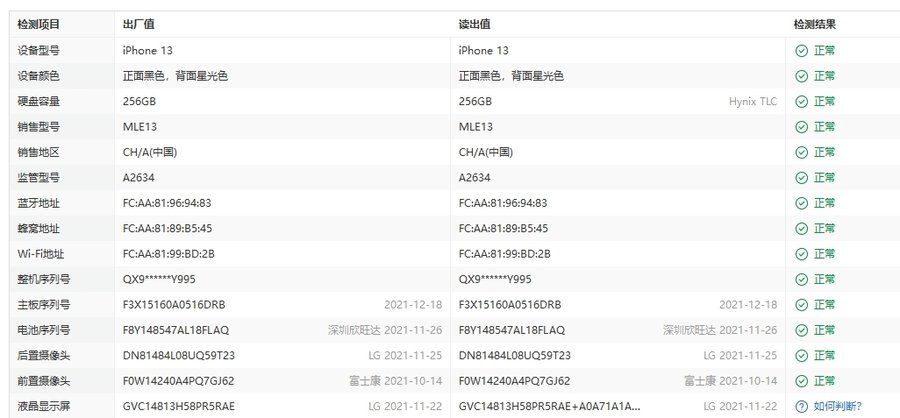Select the 蜂窝地址 row label
The width and height of the screenshot is (900, 418).
(38, 229)
